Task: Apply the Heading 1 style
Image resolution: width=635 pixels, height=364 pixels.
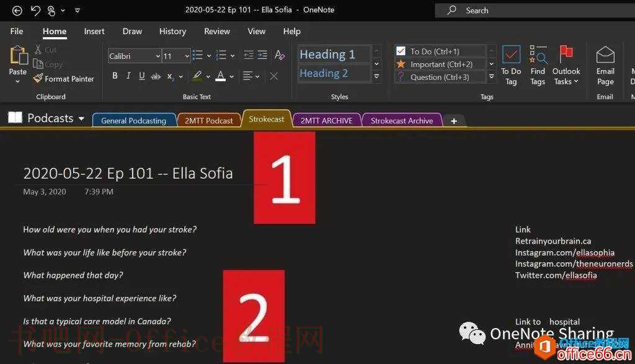Action: (x=333, y=54)
